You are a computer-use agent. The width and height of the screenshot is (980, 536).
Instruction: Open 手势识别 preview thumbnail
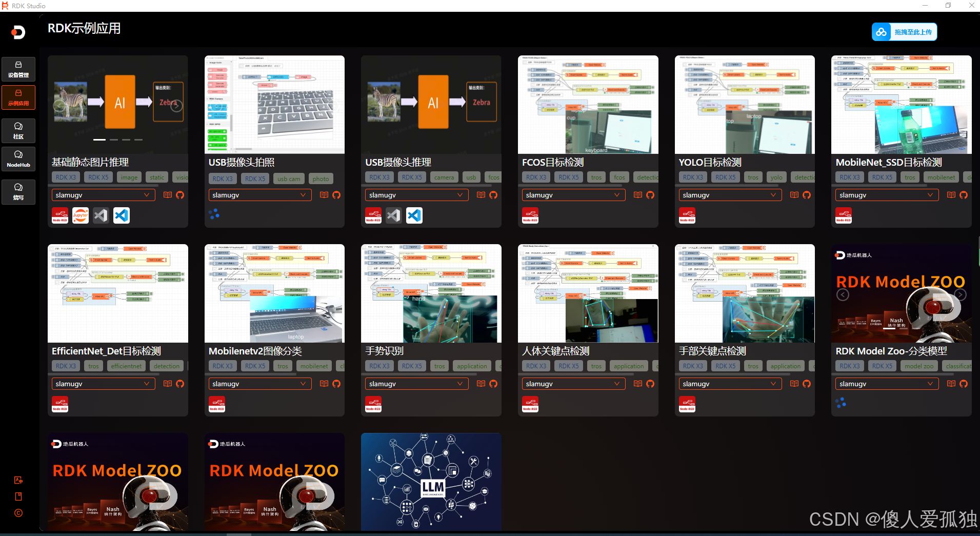(x=431, y=293)
